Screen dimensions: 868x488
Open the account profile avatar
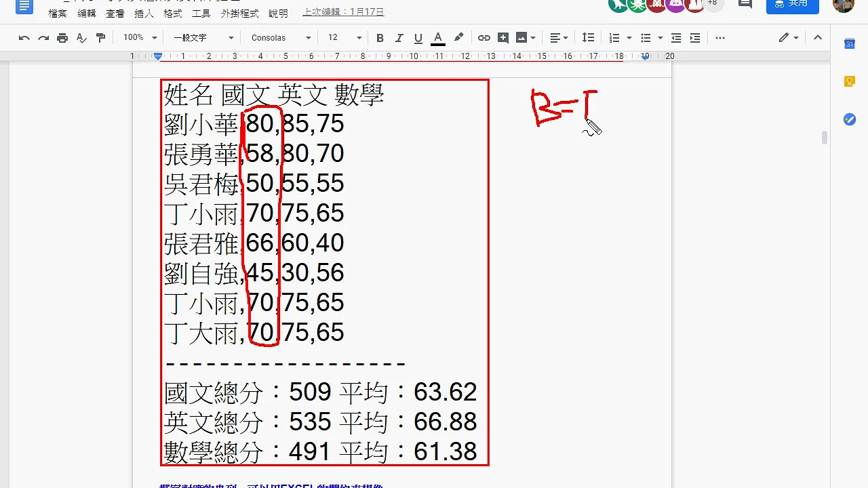click(x=844, y=5)
